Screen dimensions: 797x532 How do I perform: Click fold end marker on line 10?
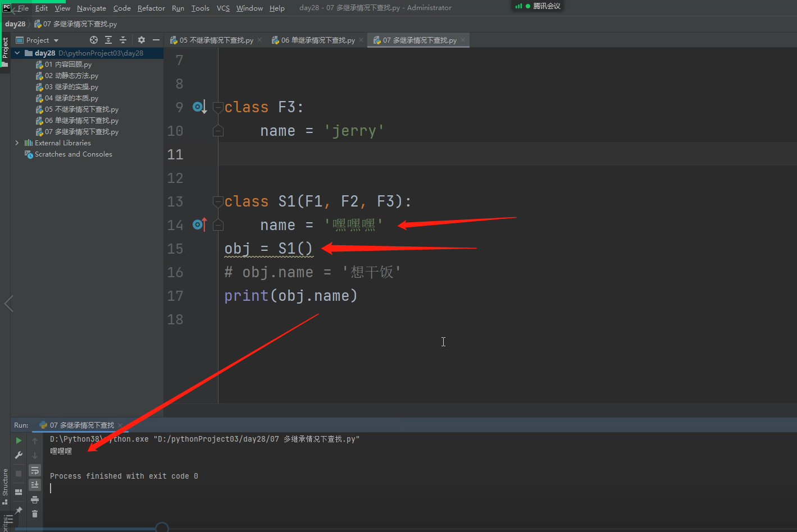pos(218,131)
